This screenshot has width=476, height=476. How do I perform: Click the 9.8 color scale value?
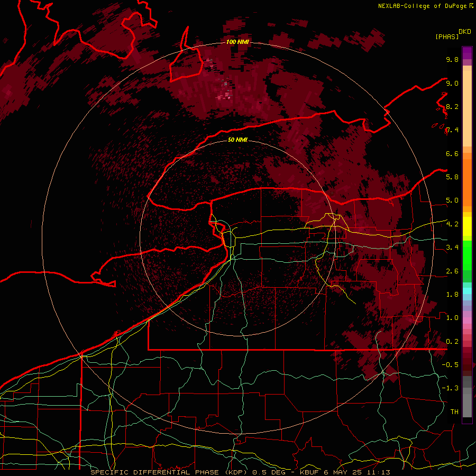click(x=452, y=59)
